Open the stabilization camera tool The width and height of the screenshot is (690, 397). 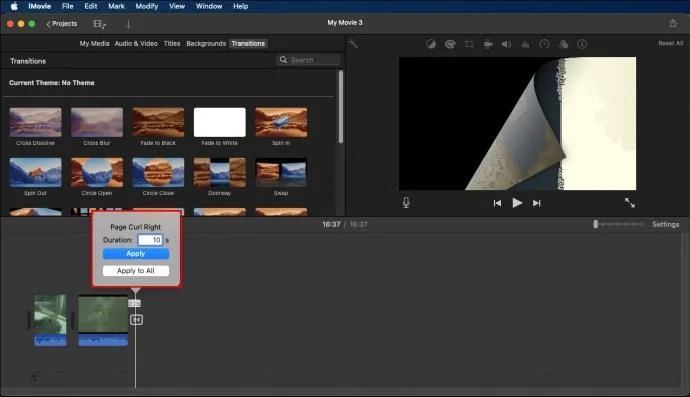488,44
